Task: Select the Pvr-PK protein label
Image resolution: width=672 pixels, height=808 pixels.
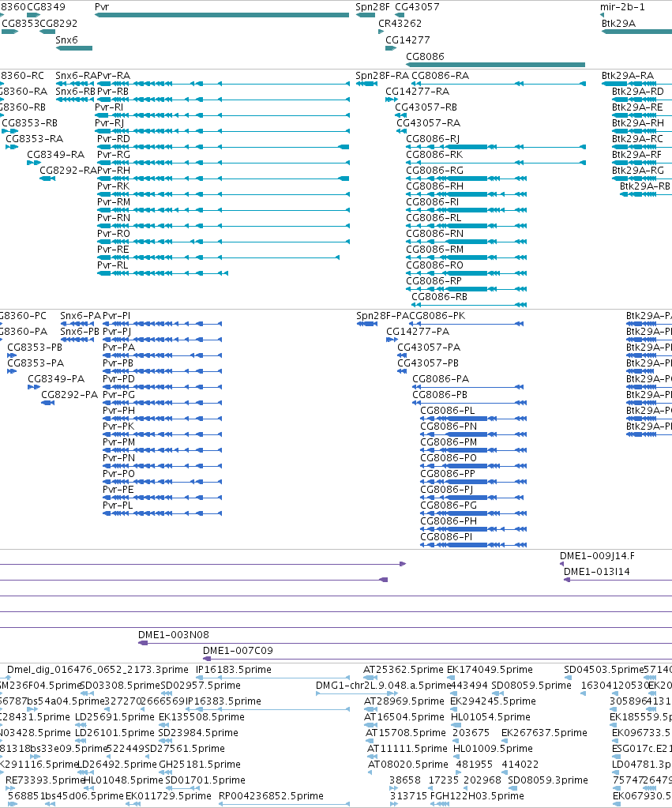Action: click(x=118, y=427)
